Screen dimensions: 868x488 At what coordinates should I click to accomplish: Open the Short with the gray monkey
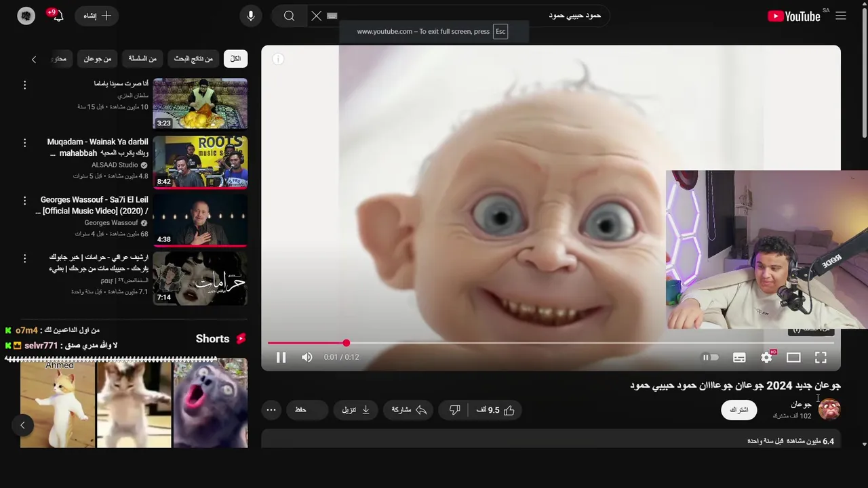click(210, 403)
